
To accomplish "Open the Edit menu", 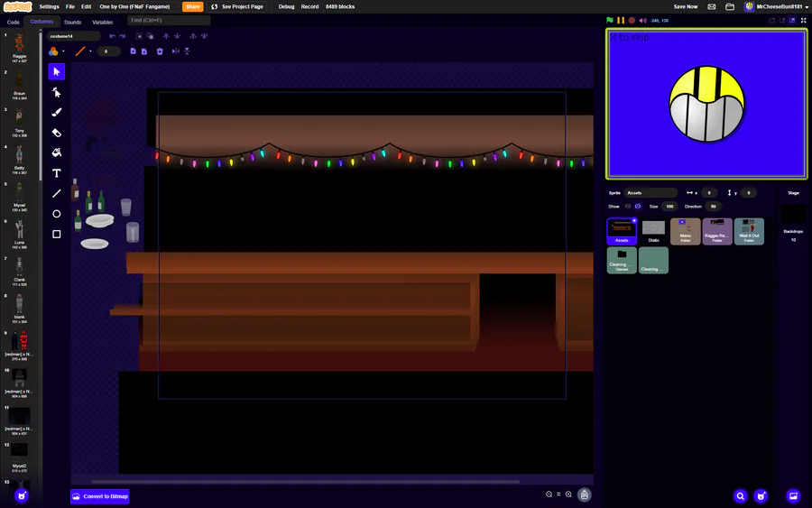I will 86,6.
